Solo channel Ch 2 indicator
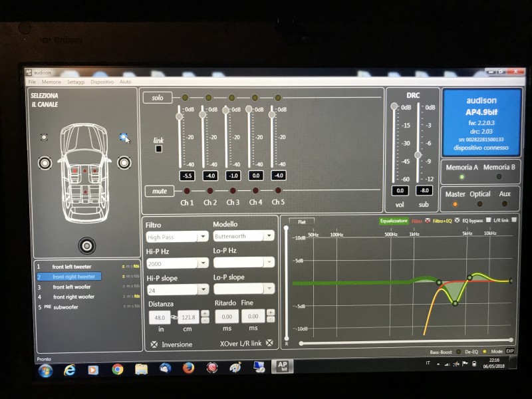 click(x=208, y=98)
